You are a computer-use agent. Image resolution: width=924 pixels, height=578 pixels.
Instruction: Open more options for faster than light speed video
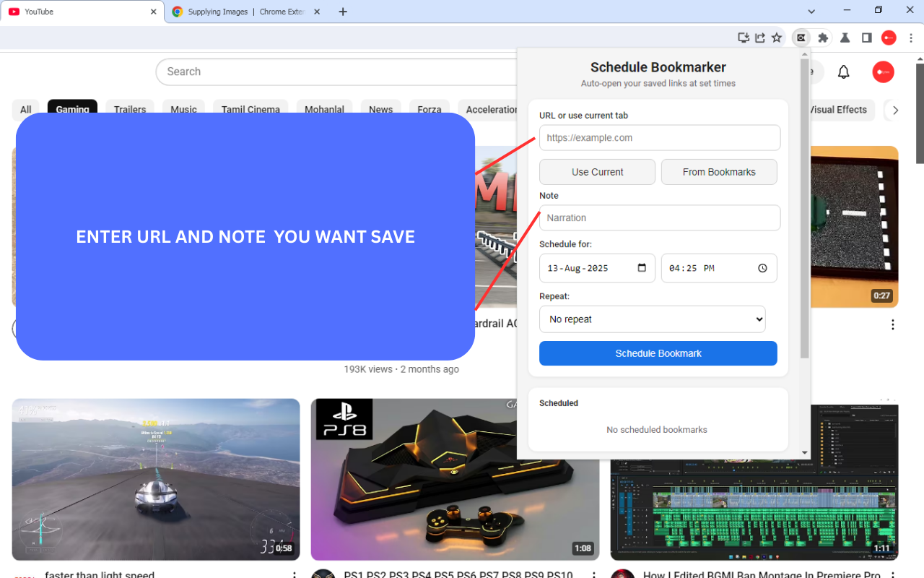(294, 575)
